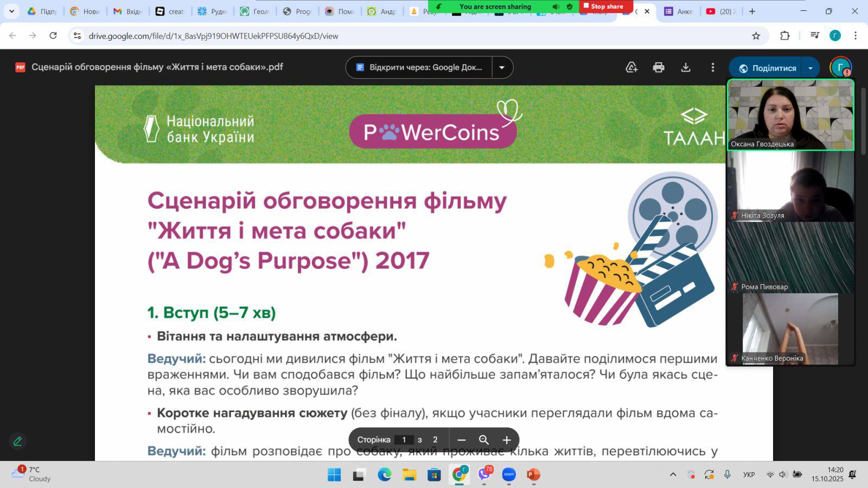Image resolution: width=868 pixels, height=488 pixels.
Task: Zoom out the PDF page
Action: click(462, 440)
